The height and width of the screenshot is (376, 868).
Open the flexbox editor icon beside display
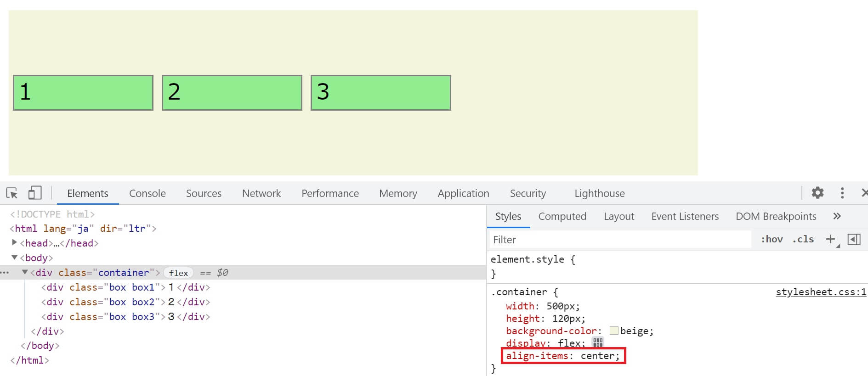pos(597,342)
